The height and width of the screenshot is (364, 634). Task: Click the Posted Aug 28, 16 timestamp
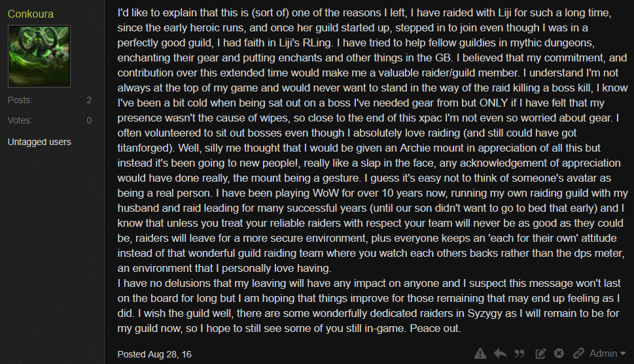click(154, 354)
